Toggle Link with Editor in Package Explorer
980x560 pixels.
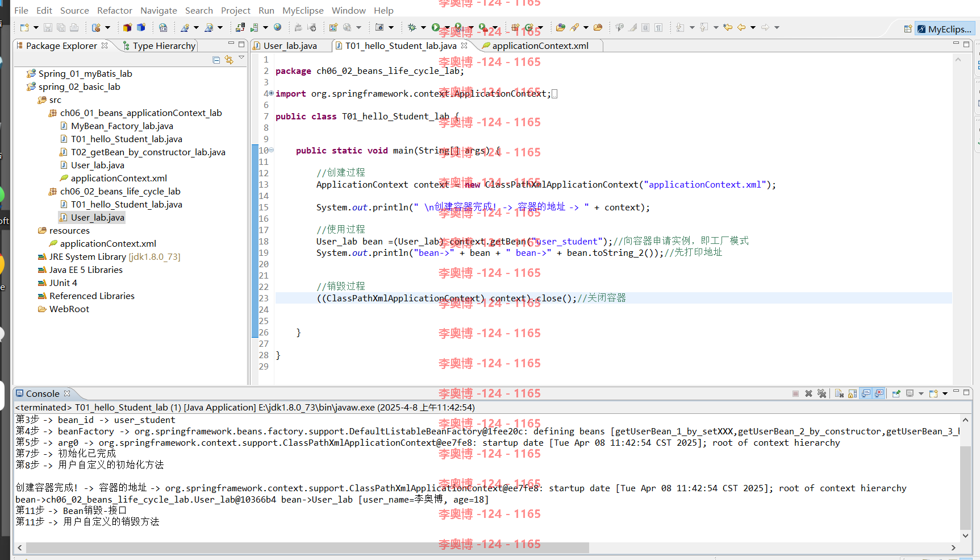click(x=229, y=60)
